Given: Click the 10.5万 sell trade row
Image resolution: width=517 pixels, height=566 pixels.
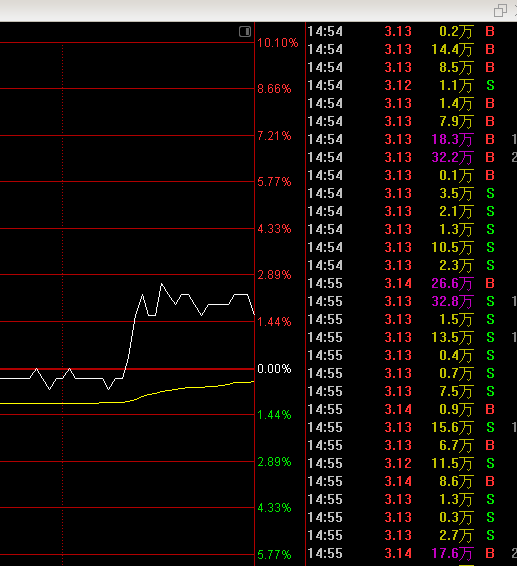Looking at the screenshot, I should [412, 247].
